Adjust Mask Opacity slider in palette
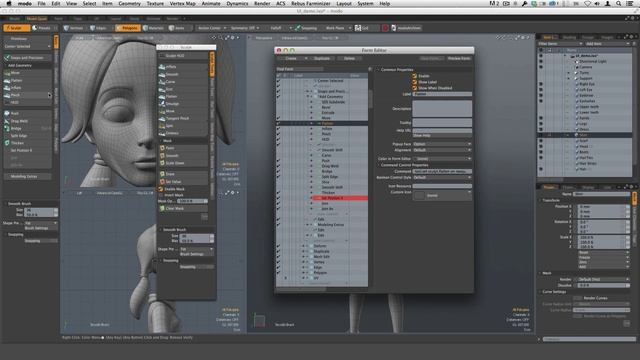 point(192,201)
